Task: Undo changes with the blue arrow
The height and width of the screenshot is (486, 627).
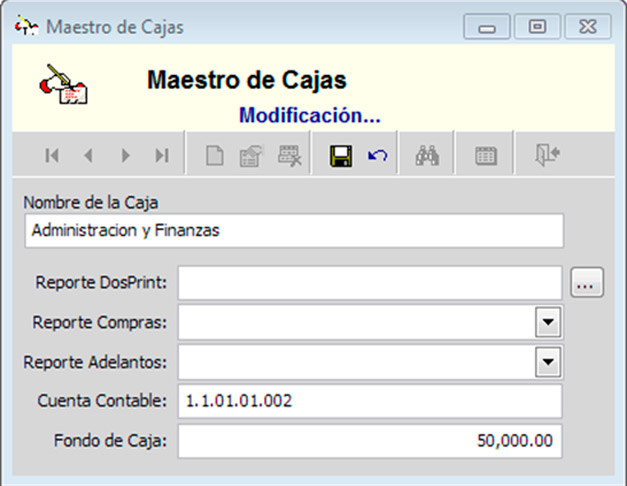Action: pyautogui.click(x=377, y=156)
